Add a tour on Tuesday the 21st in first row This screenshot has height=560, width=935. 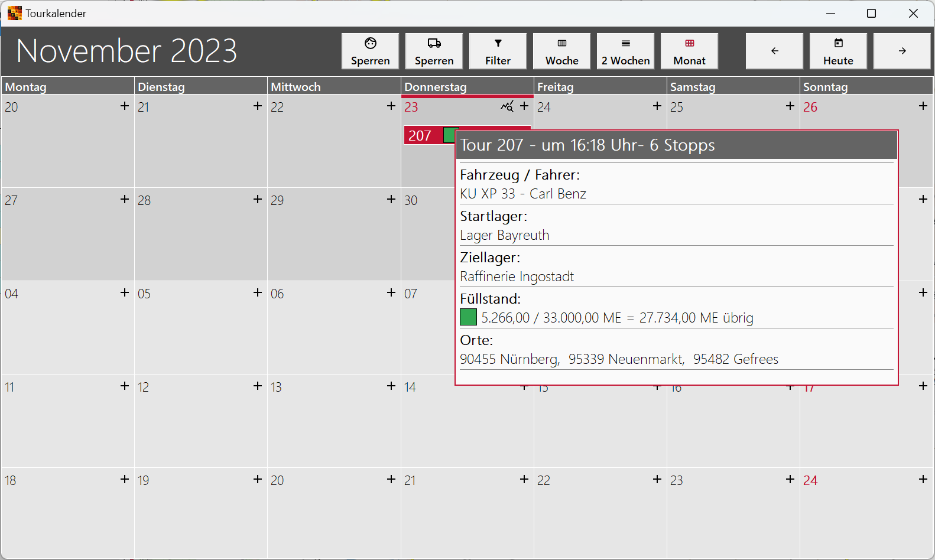tap(257, 106)
